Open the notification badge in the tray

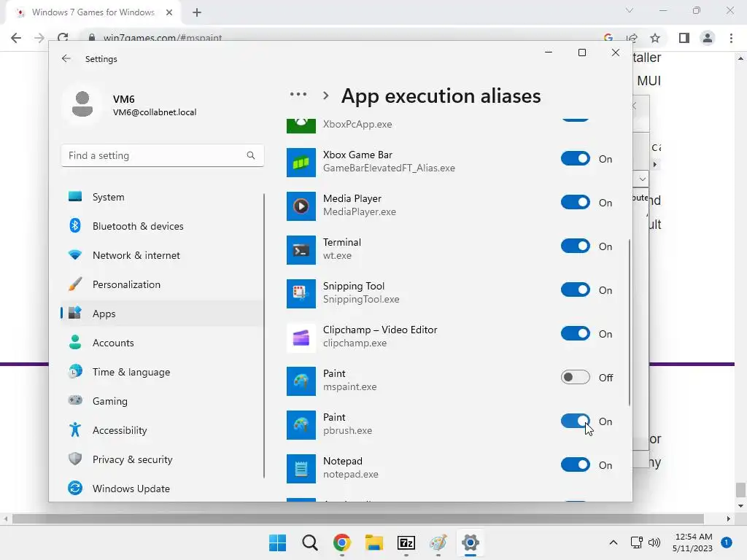pos(726,542)
